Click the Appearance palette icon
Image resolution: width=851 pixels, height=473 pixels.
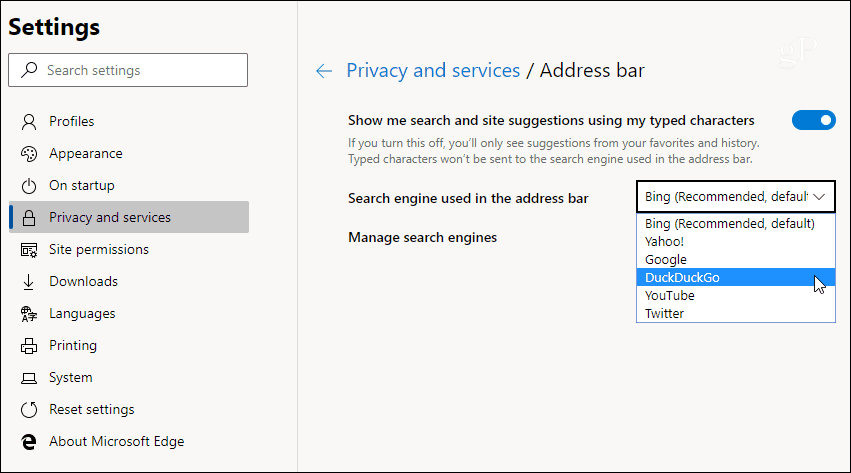29,154
